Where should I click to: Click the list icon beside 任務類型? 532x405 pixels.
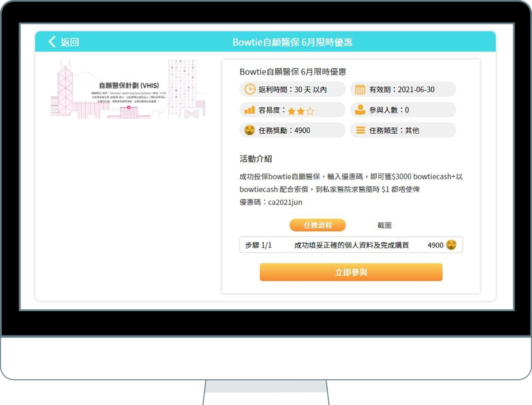(x=360, y=130)
